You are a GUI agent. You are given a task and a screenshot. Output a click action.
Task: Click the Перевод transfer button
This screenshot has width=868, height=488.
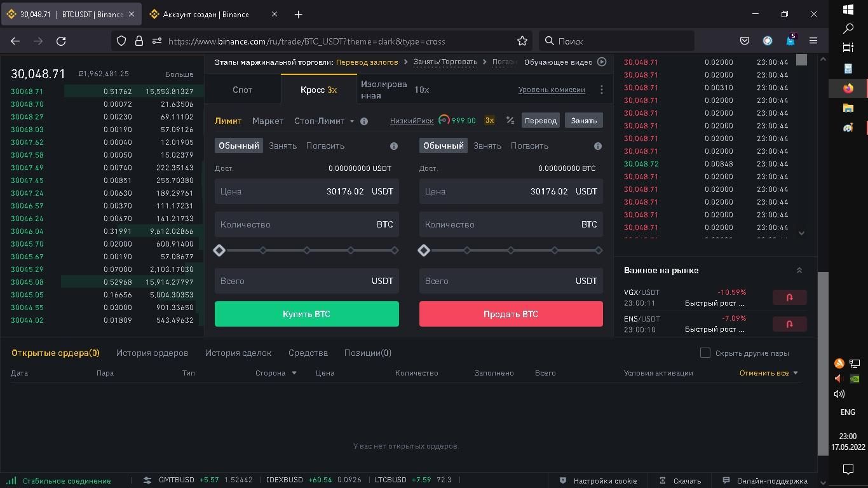pos(541,120)
